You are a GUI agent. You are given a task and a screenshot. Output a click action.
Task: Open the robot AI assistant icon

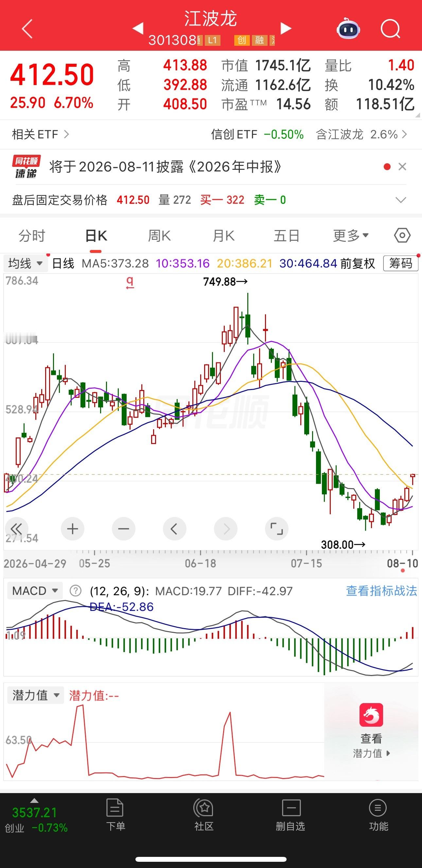(x=348, y=29)
